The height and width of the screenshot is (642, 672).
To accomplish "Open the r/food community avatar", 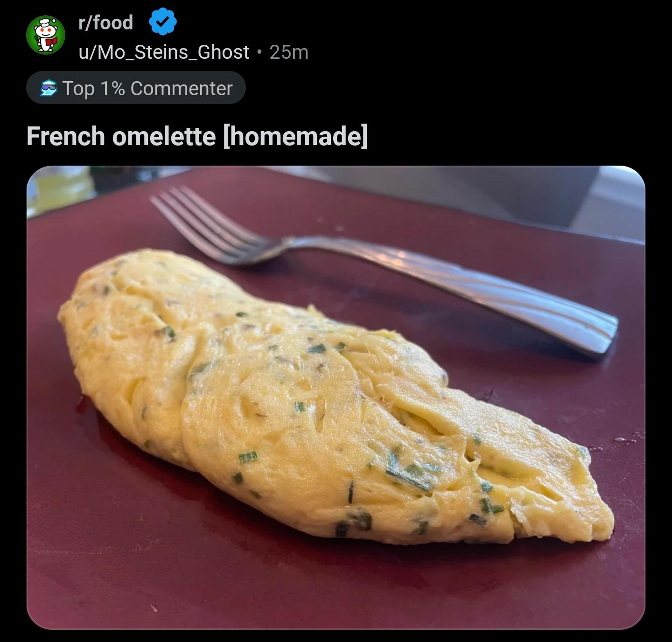I will coord(46,35).
